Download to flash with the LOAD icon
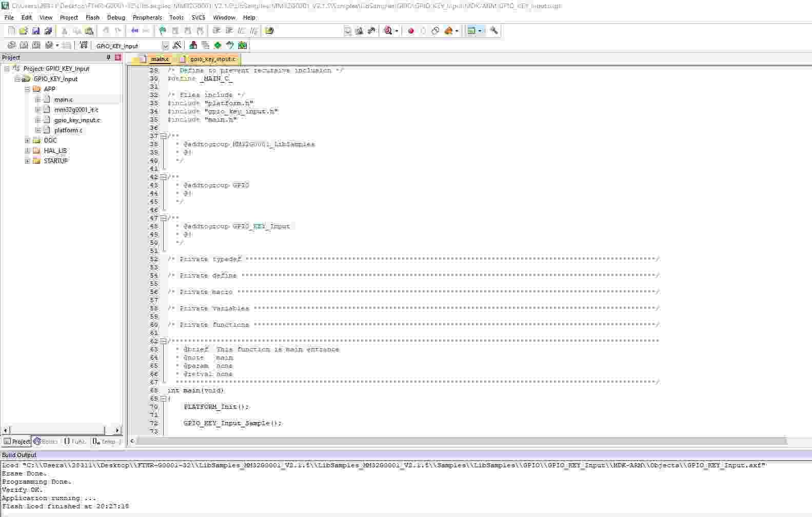 pyautogui.click(x=84, y=45)
